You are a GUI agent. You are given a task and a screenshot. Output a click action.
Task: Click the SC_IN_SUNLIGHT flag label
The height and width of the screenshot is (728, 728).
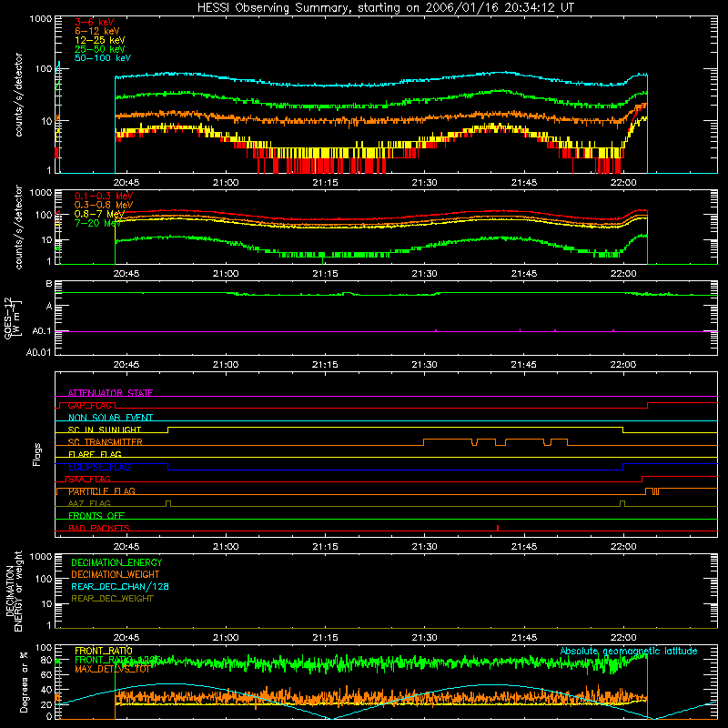(105, 430)
